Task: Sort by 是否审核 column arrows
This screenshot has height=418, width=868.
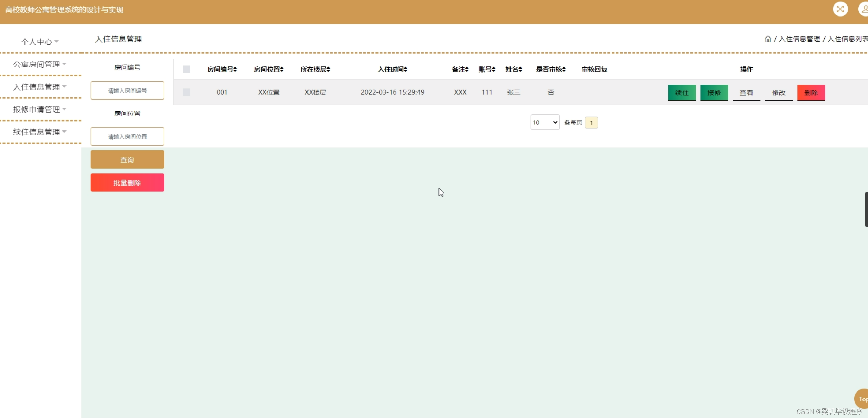Action: tap(564, 69)
